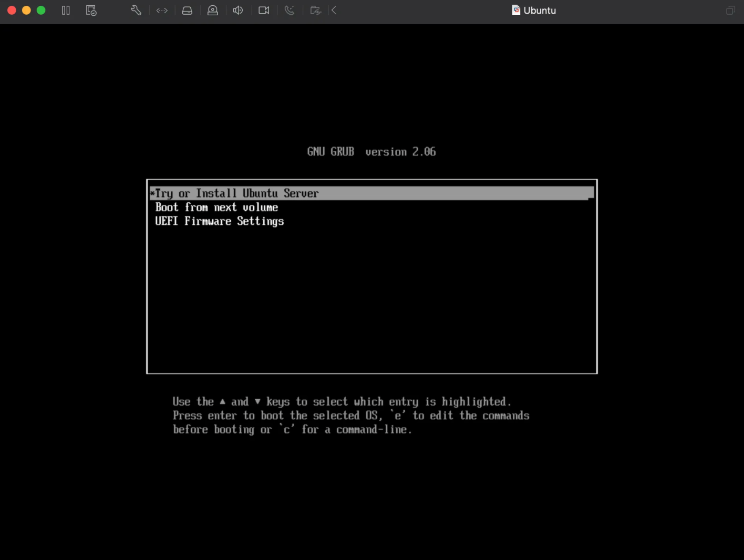Click the 'before booting or c' hint line
The image size is (744, 560).
click(292, 430)
